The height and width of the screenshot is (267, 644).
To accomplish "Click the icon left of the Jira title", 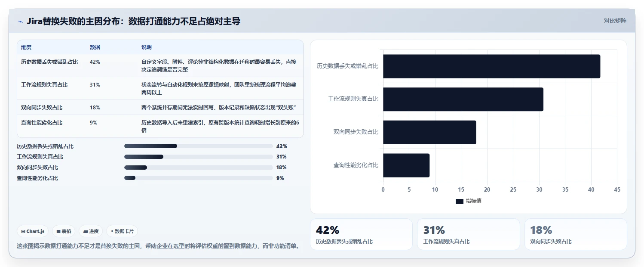I will coord(20,22).
